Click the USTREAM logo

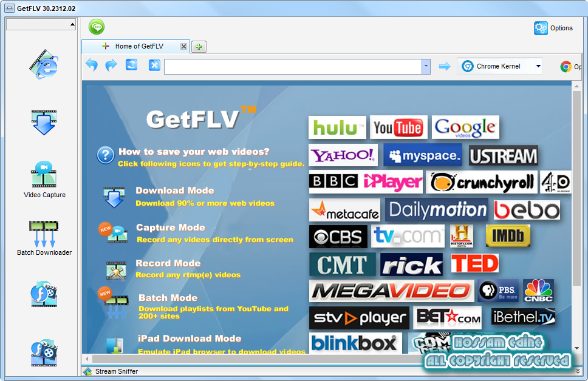point(504,155)
